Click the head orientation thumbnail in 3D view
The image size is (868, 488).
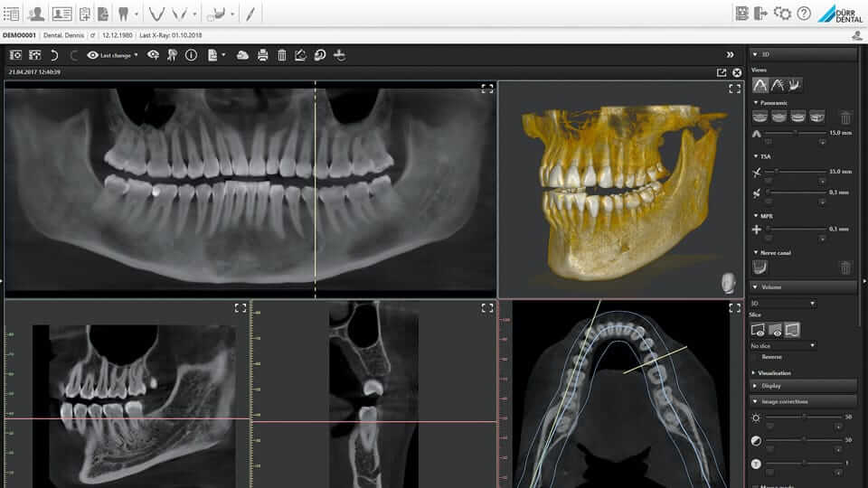728,282
